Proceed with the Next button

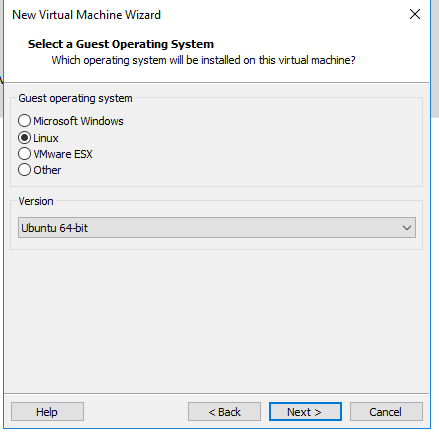(x=305, y=412)
